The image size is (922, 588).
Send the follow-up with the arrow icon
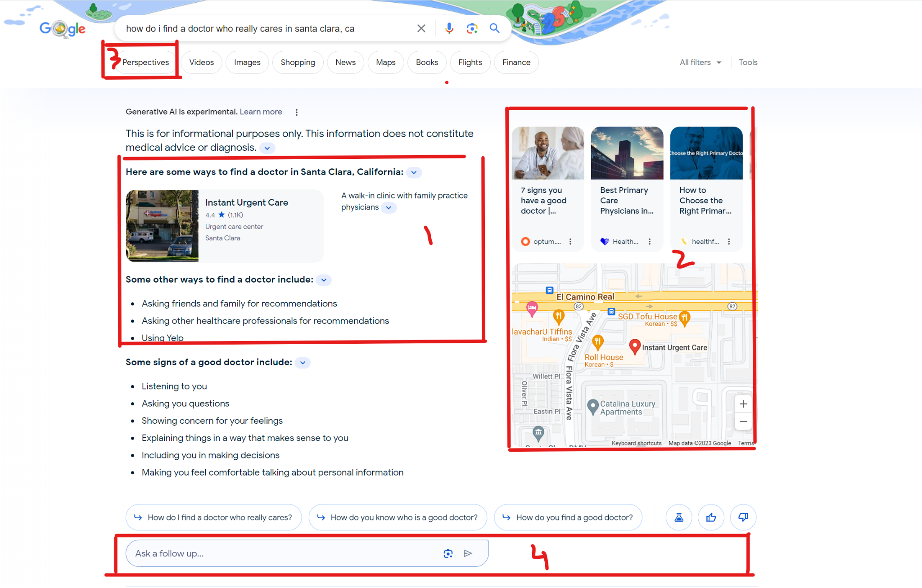[468, 553]
